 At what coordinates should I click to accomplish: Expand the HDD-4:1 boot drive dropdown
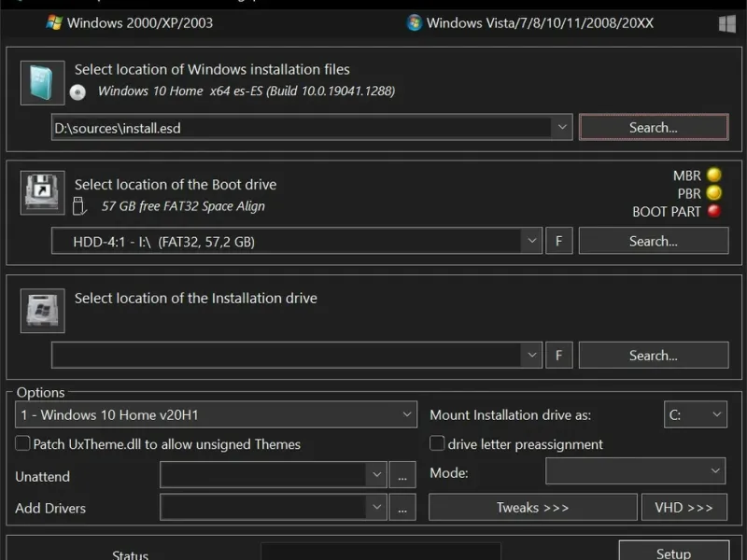(531, 241)
